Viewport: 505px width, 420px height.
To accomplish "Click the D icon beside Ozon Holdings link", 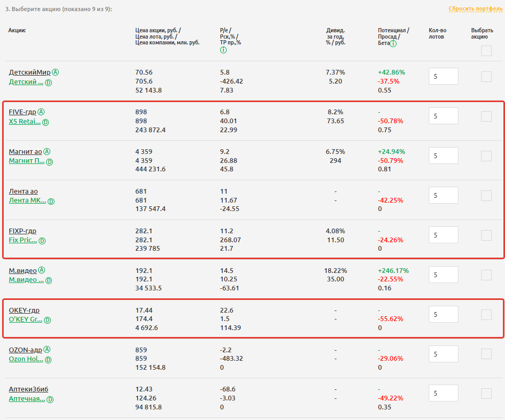I will tap(49, 360).
